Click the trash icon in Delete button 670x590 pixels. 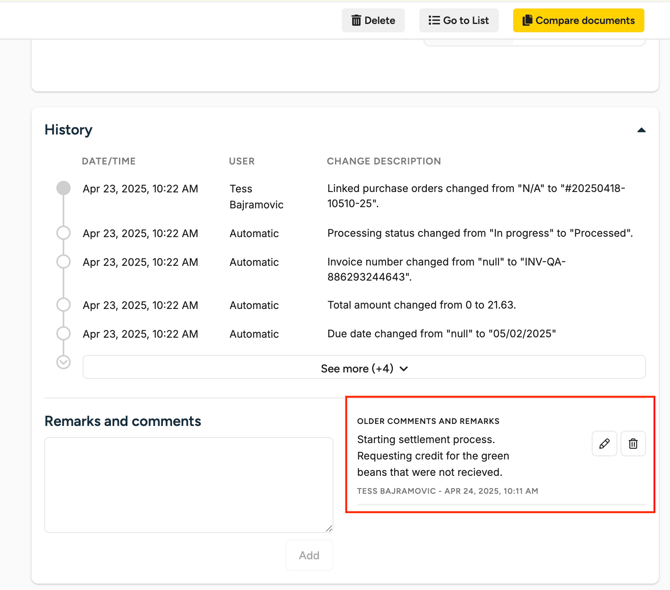coord(356,20)
